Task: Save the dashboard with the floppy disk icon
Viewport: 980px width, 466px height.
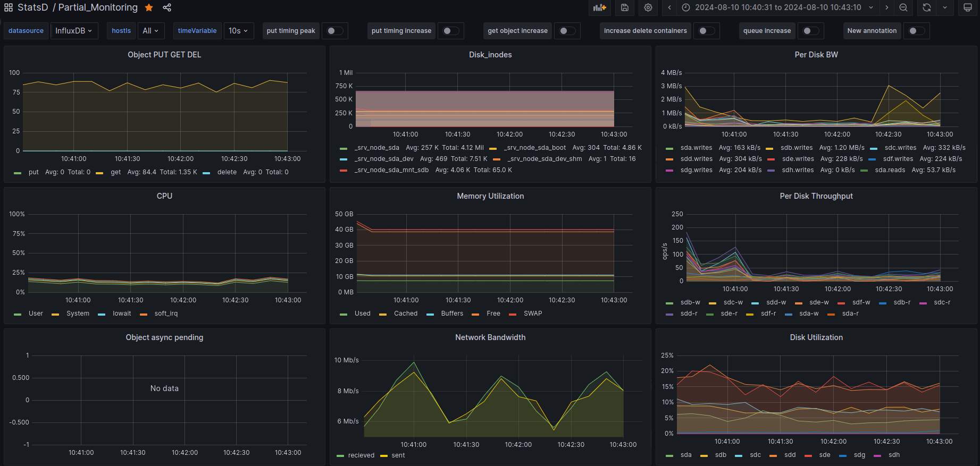Action: 625,7
